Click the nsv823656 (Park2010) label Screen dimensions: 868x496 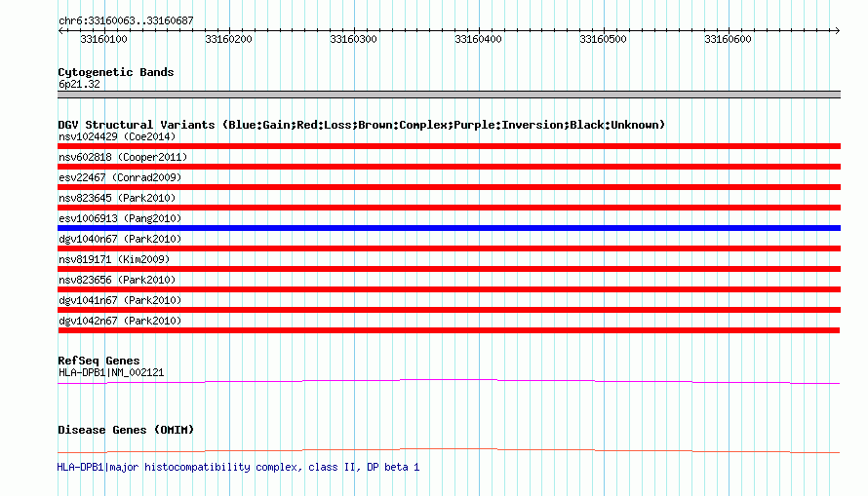(117, 280)
